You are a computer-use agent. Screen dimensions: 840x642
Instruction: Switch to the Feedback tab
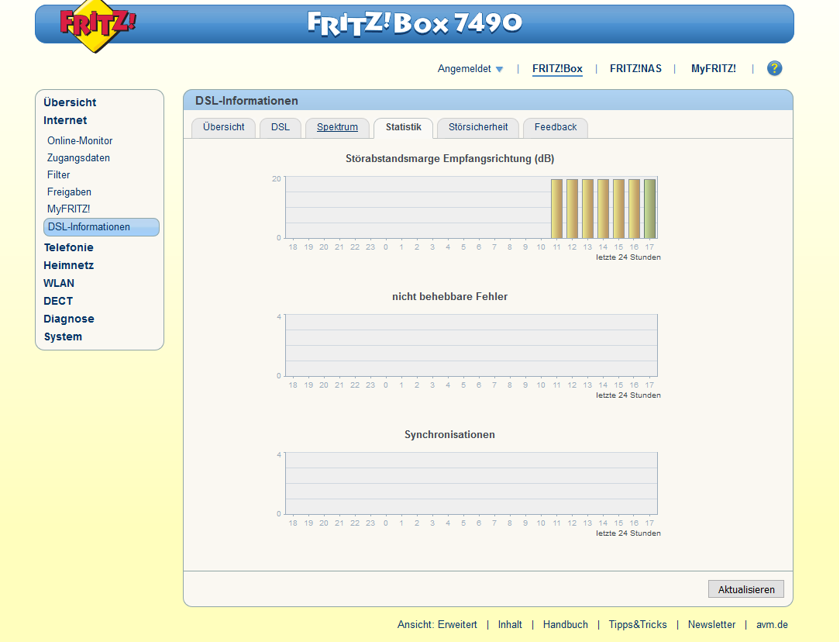pos(556,127)
